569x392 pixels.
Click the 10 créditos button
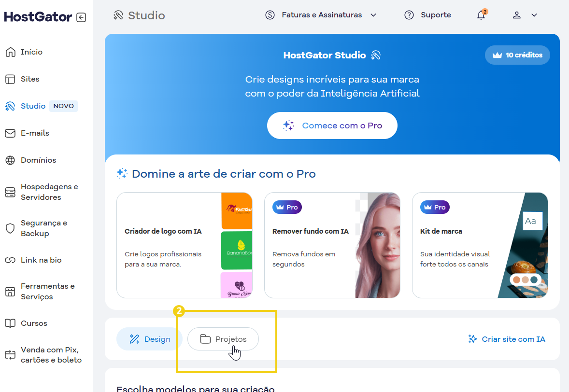coord(517,55)
